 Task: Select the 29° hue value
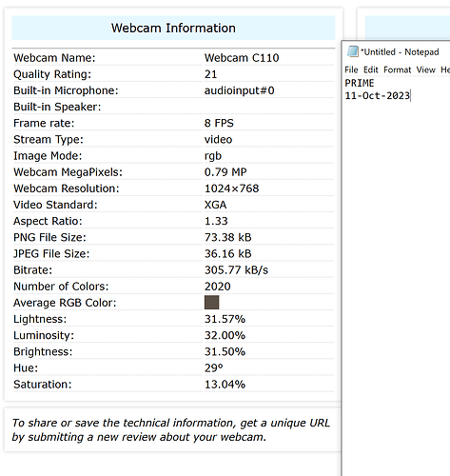tap(214, 368)
